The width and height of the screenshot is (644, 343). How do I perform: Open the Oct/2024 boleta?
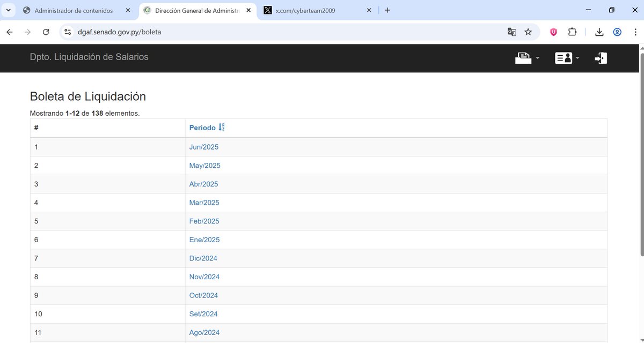click(204, 295)
